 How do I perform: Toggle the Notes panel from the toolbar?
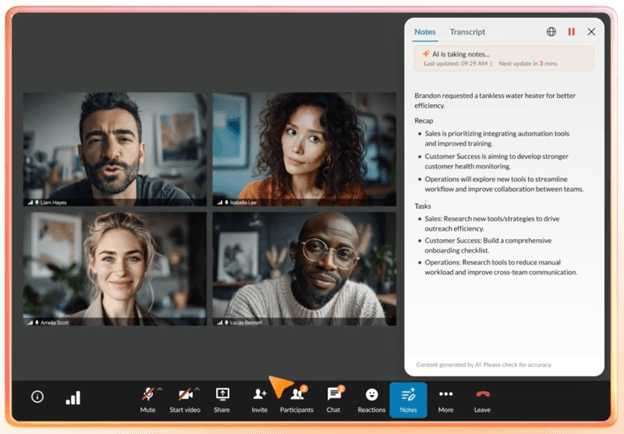point(408,399)
